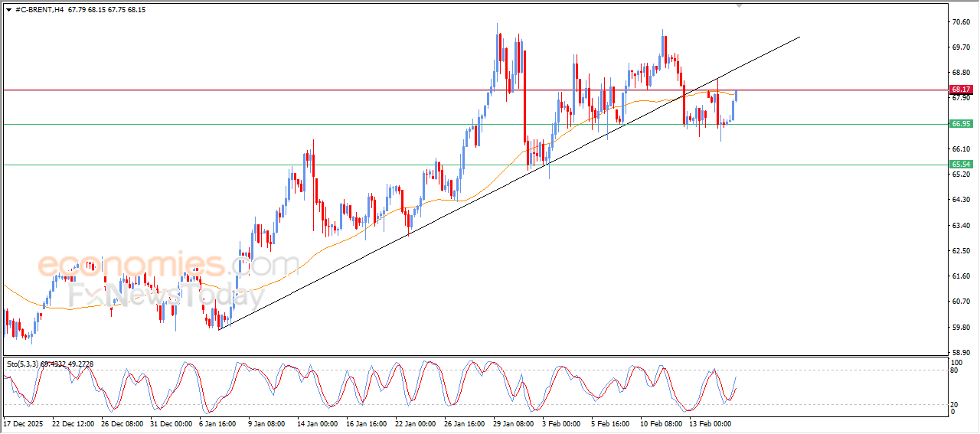
Task: Click the 22 Dec 12:00 time label
Action: 73,423
